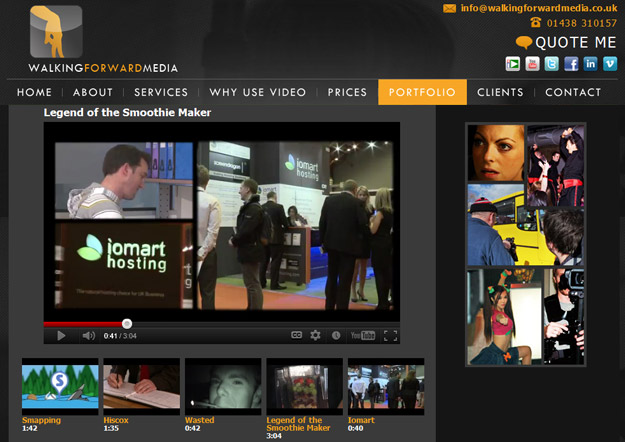Image resolution: width=625 pixels, height=442 pixels.
Task: Click the orange speech bubble icon
Action: (x=524, y=42)
